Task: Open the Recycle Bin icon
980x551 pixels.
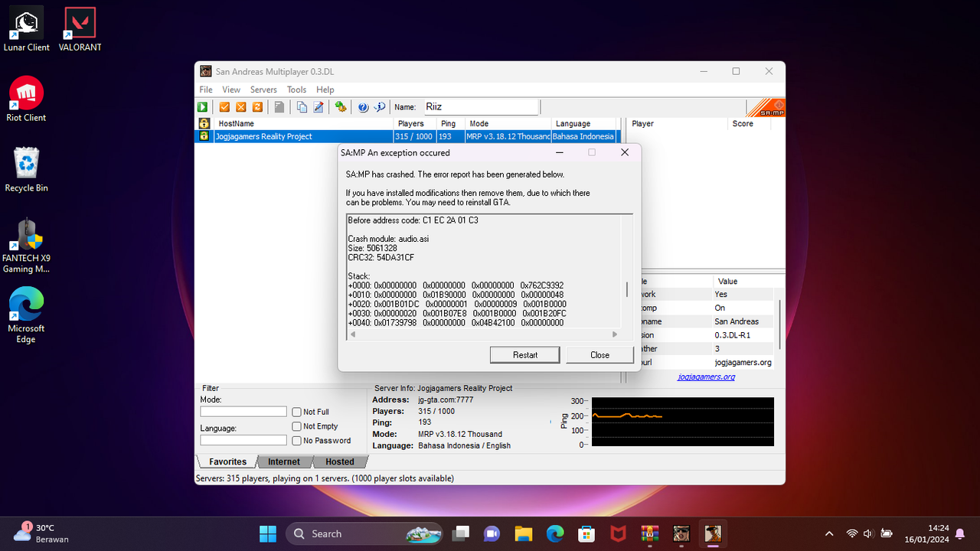Action: pyautogui.click(x=26, y=170)
